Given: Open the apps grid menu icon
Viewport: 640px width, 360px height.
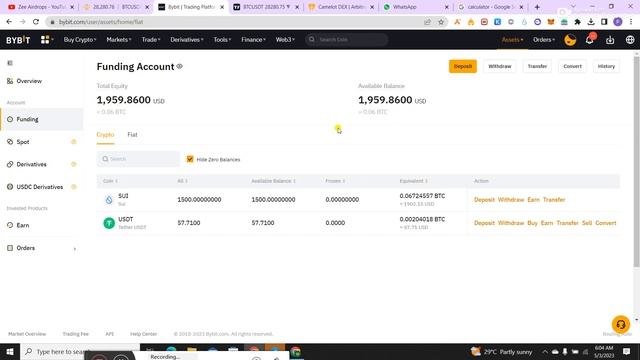Looking at the screenshot, I should pyautogui.click(x=45, y=40).
